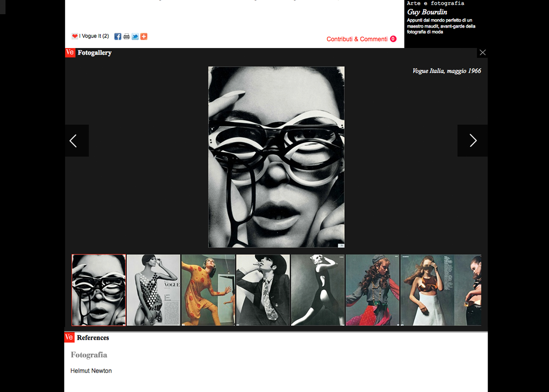This screenshot has width=549, height=392.
Task: Share article on Twitter
Action: tap(135, 37)
